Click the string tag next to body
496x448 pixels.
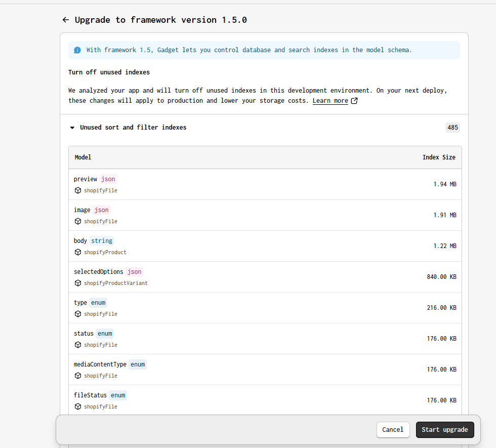coord(102,241)
